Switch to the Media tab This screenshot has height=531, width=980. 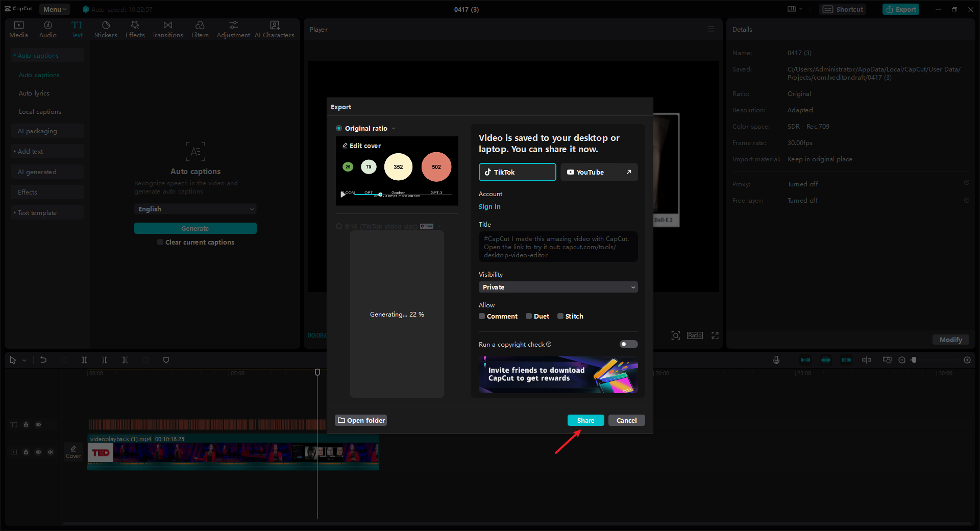pyautogui.click(x=19, y=30)
